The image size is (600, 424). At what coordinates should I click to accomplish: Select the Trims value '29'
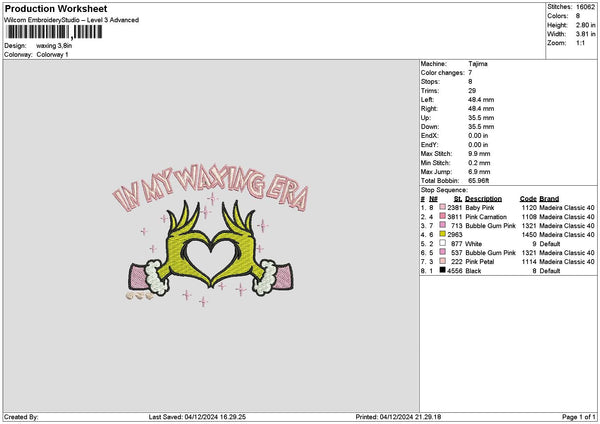click(472, 91)
